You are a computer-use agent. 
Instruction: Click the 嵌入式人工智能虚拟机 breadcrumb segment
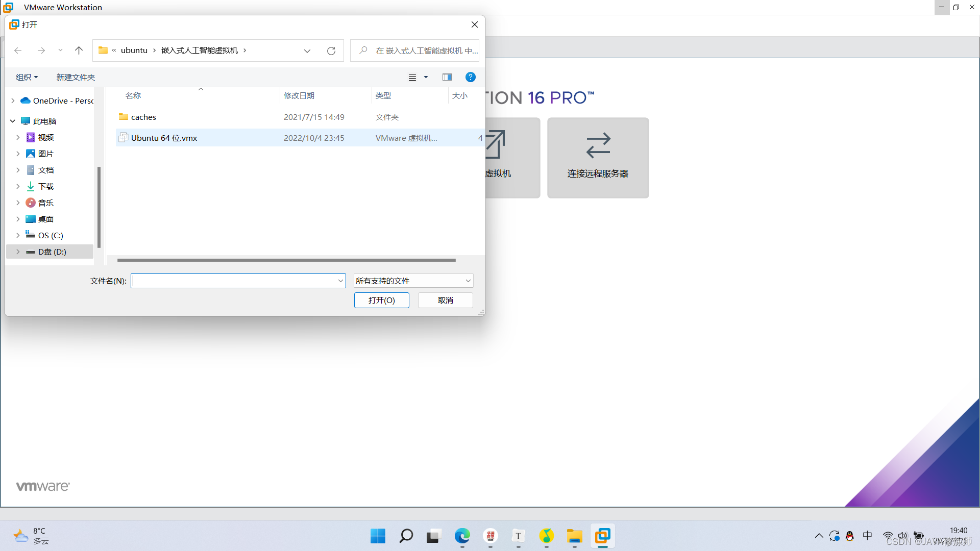[x=200, y=51]
